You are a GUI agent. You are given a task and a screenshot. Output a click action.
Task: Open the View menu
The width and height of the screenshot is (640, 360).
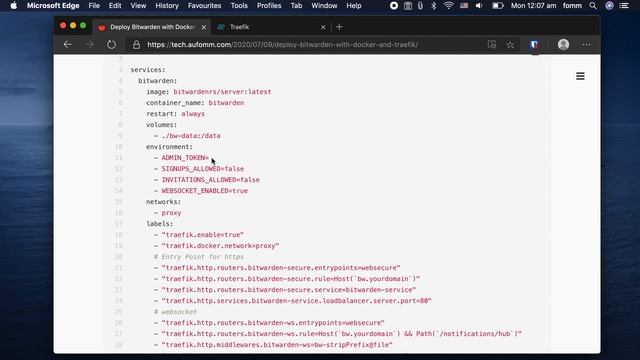click(138, 6)
